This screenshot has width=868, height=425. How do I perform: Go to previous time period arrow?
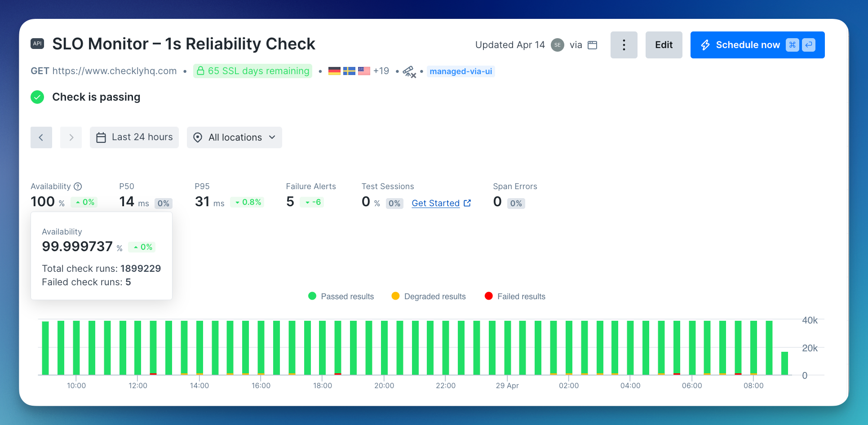tap(41, 137)
